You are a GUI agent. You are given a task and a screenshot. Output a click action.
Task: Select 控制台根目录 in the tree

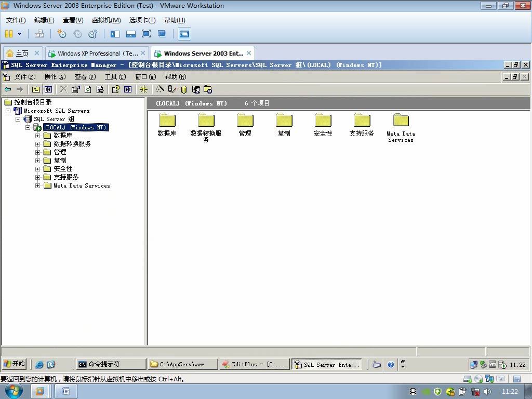pyautogui.click(x=33, y=102)
